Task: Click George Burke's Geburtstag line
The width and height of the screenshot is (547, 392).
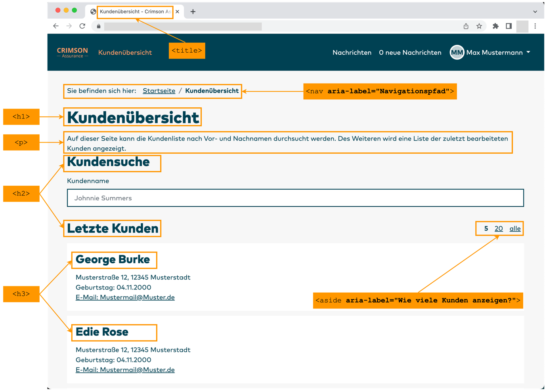Action: 113,287
